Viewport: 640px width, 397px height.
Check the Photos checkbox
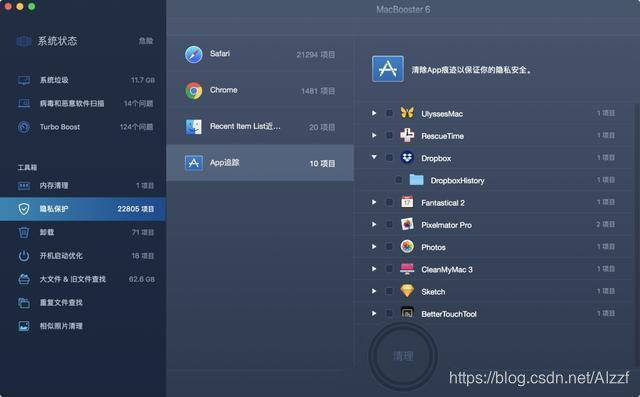[389, 246]
